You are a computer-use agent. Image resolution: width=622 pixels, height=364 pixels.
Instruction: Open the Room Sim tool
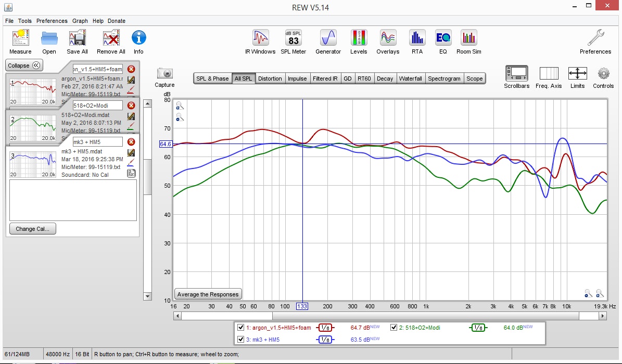coord(468,39)
